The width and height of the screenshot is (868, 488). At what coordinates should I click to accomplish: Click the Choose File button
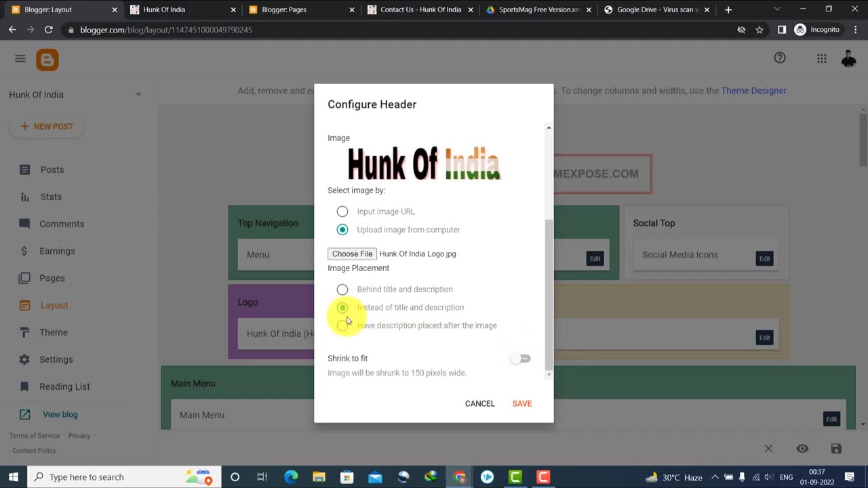click(352, 253)
